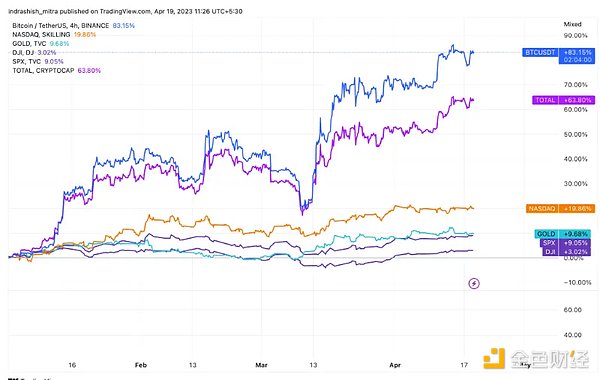Click the orange NASDAQ axis label

(560, 209)
